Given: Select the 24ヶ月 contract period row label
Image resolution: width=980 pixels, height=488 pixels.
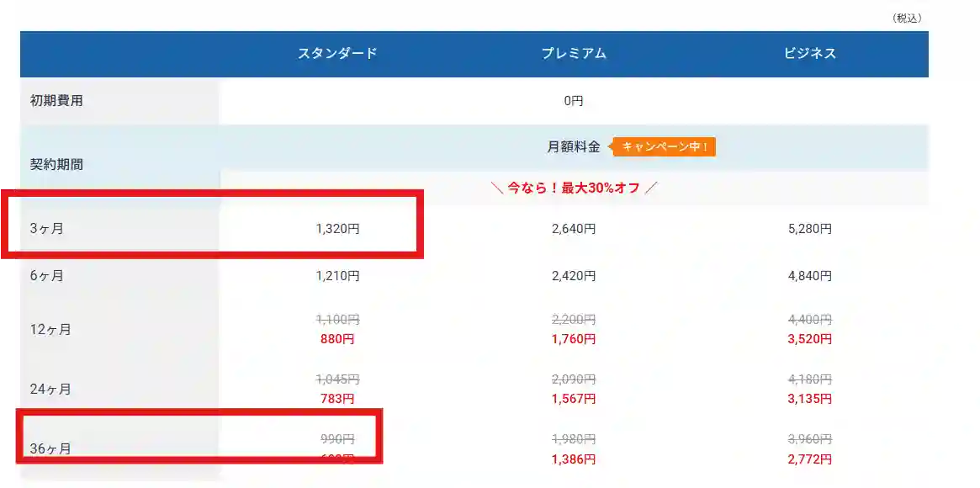Looking at the screenshot, I should (50, 390).
